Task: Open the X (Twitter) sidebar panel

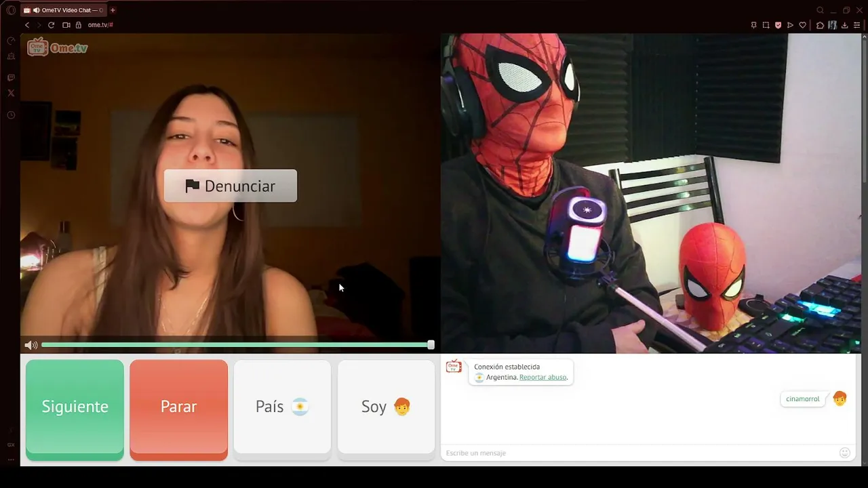Action: tap(11, 94)
